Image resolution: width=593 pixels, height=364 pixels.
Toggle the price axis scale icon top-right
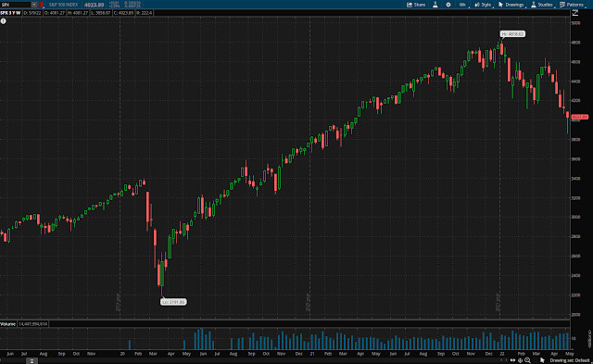575,13
